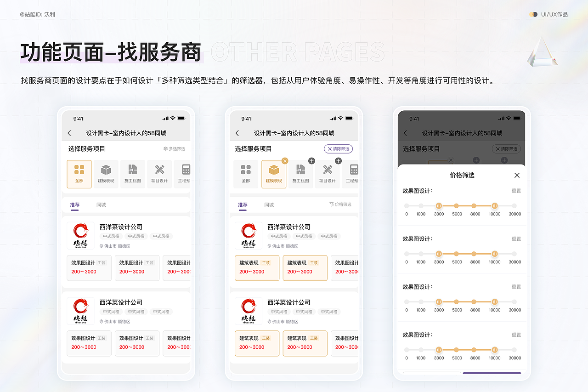Click the UI/UX作品 label

554,14
